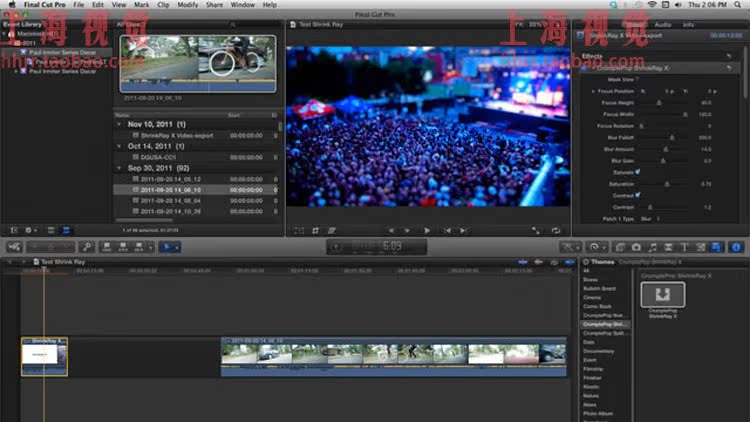The height and width of the screenshot is (422, 750).
Task: Adjust the Blur Amount slider
Action: point(665,149)
